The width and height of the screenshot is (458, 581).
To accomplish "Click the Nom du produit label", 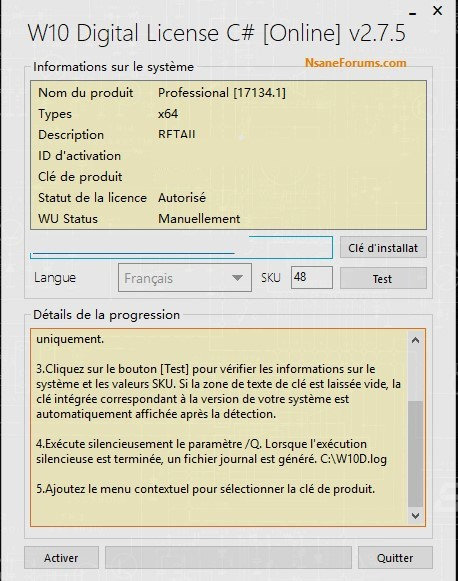I will click(x=86, y=93).
